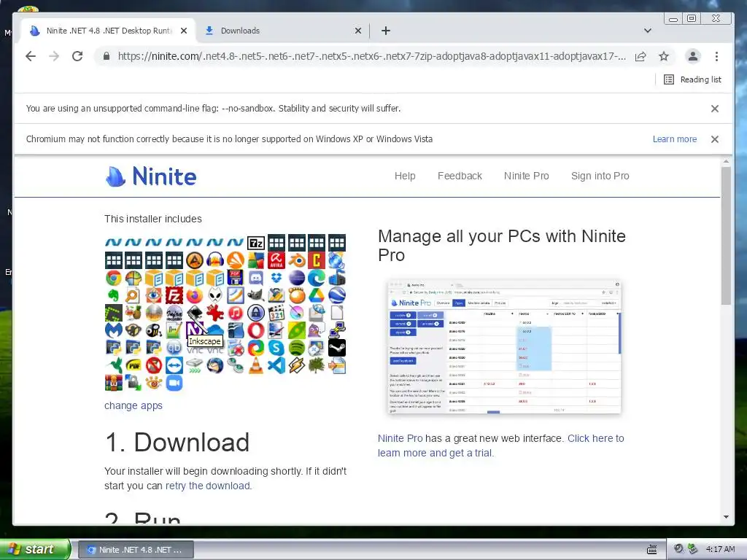The width and height of the screenshot is (747, 560).
Task: Click the Eclipse icon
Action: point(296,278)
